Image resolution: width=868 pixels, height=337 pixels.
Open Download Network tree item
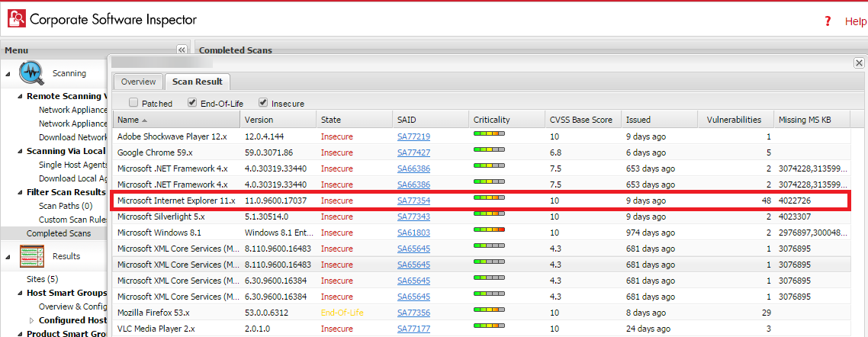coord(72,137)
